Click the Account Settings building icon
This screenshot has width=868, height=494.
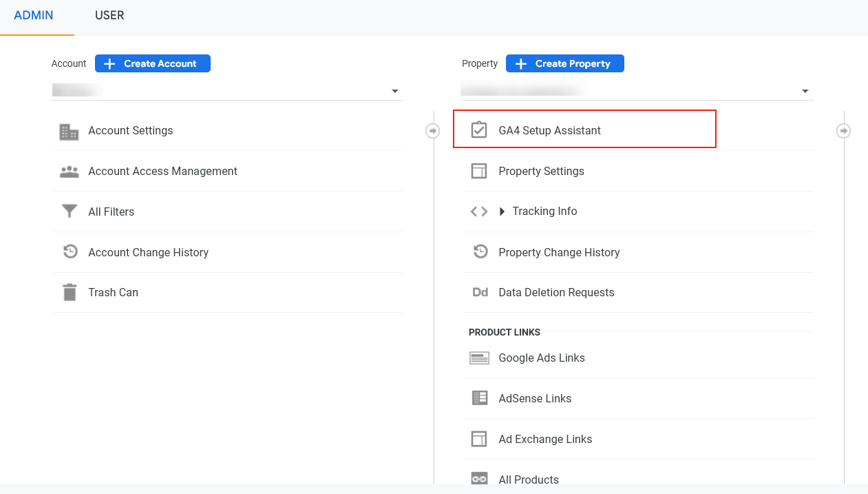pyautogui.click(x=70, y=130)
